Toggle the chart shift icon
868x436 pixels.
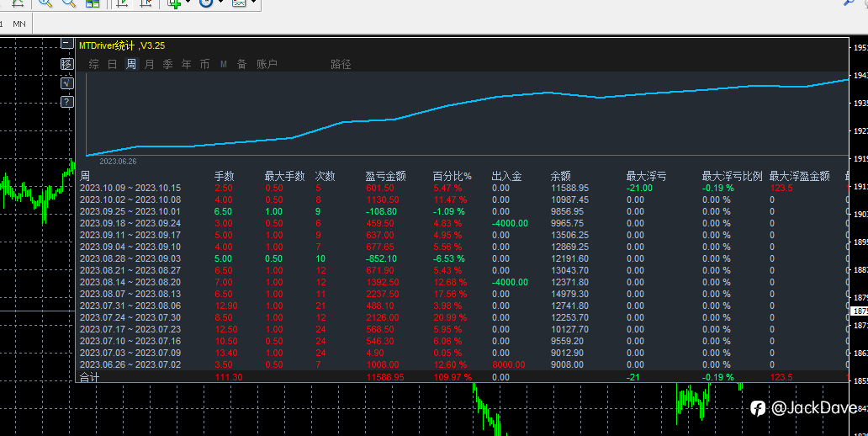pos(146,3)
